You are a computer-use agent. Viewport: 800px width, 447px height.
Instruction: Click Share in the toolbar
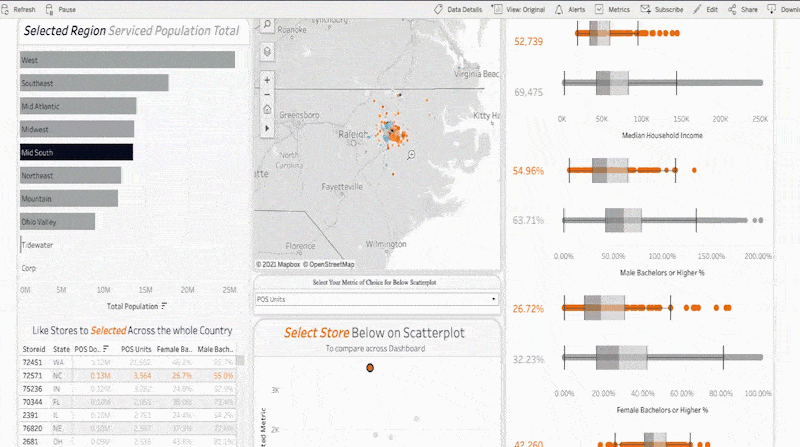tap(743, 9)
